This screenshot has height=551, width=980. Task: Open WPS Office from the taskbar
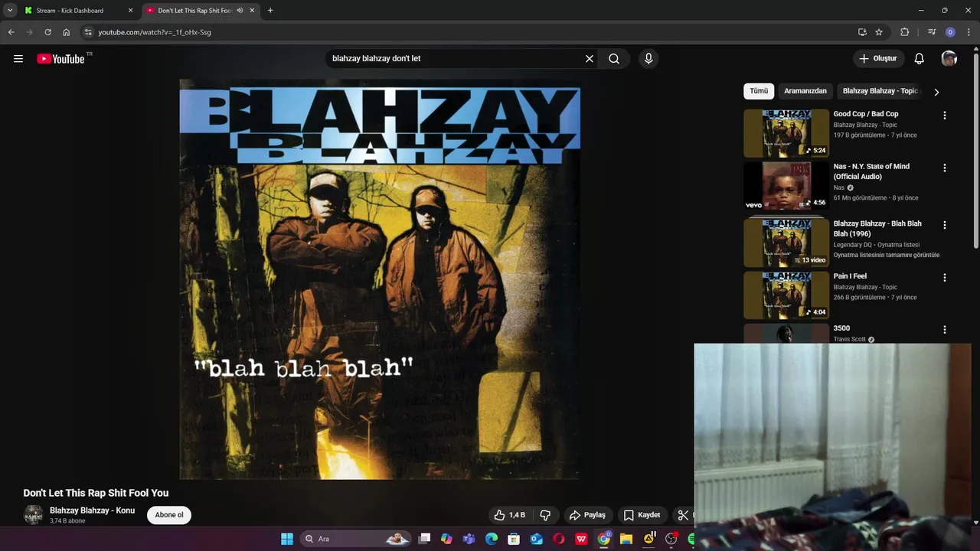582,539
